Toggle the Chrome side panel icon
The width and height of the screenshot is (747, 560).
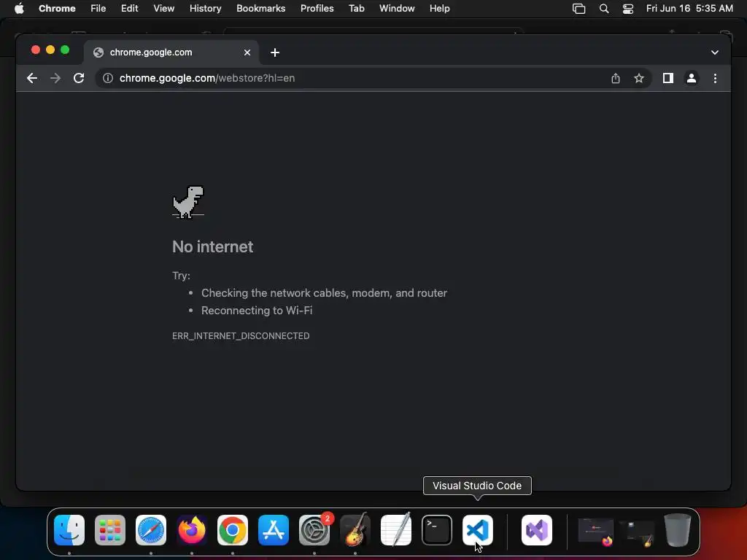point(668,78)
